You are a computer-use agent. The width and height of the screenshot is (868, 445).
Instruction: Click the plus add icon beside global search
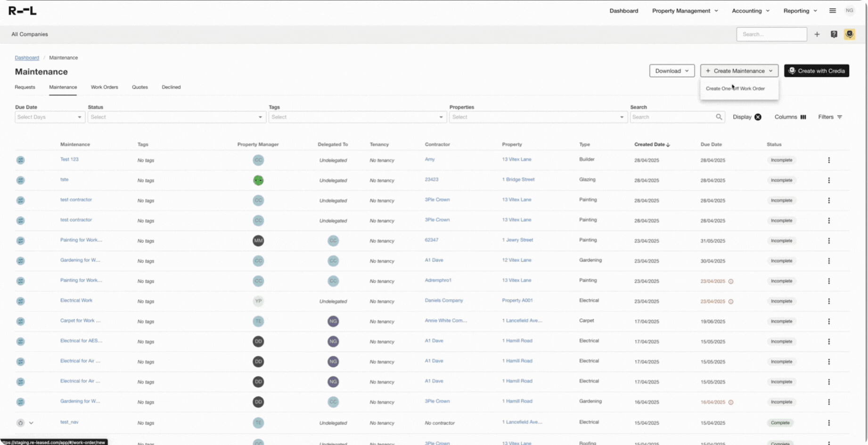(x=817, y=34)
